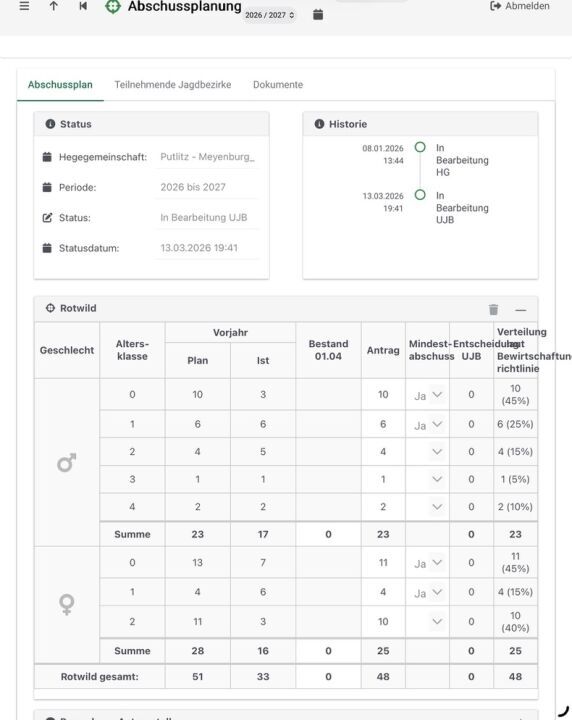This screenshot has height=720, width=572.
Task: Switch to Teilnehmende Jagdbezirke tab
Action: (x=173, y=84)
